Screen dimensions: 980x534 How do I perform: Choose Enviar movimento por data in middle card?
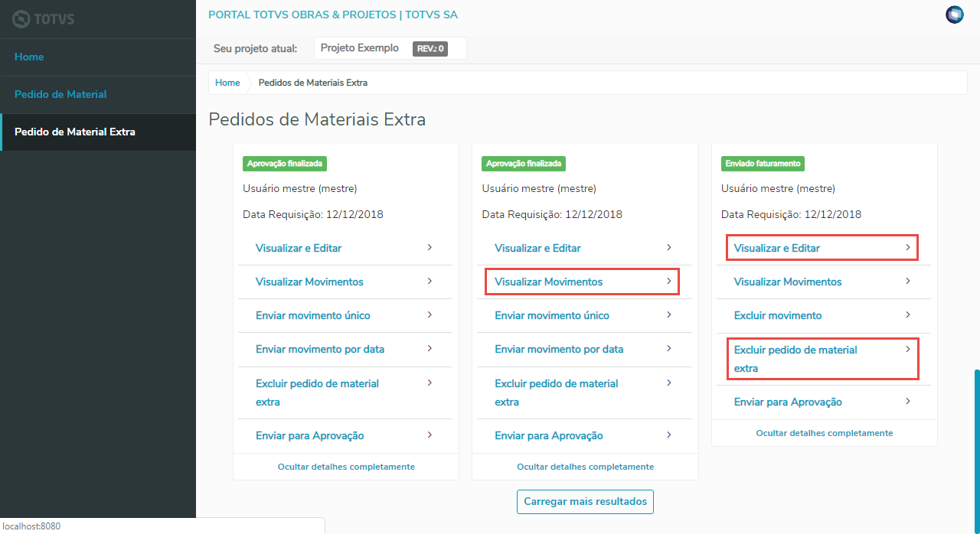click(x=585, y=349)
